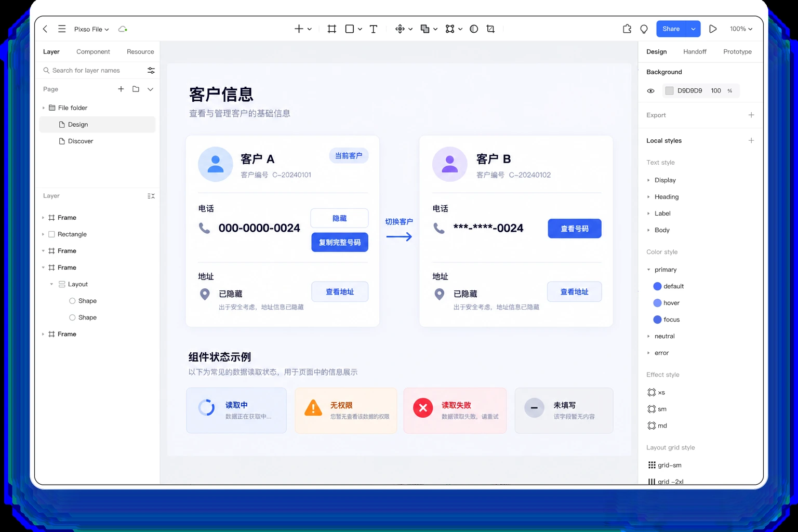Switch to the Component tab
The image size is (798, 532).
pos(93,51)
